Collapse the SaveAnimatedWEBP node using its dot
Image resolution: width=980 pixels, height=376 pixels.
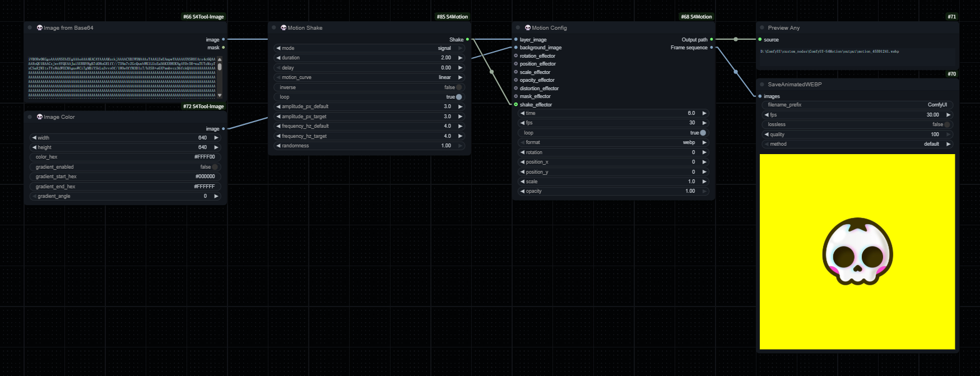coord(762,85)
